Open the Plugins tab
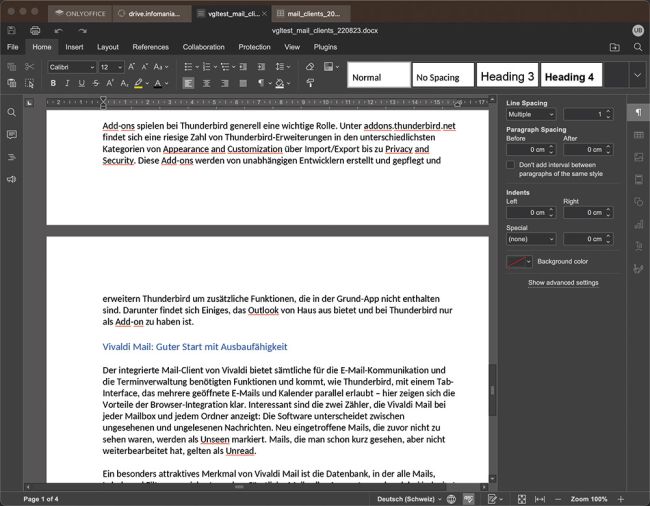The image size is (650, 506). 325,47
